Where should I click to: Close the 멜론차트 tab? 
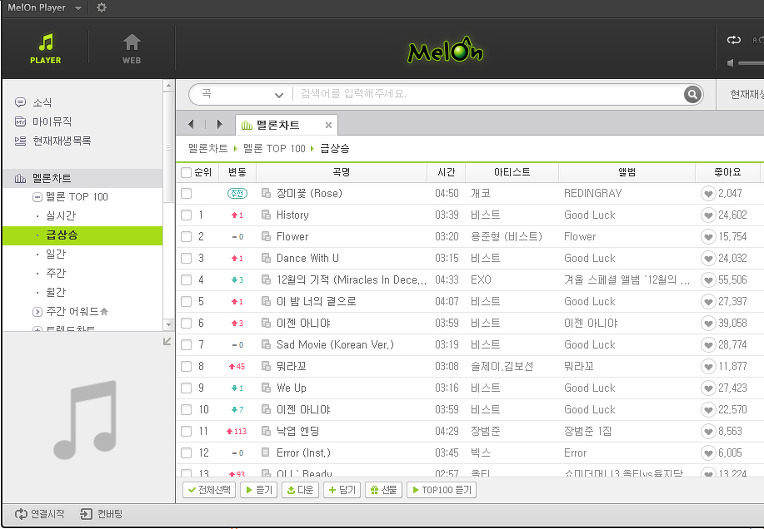point(328,125)
